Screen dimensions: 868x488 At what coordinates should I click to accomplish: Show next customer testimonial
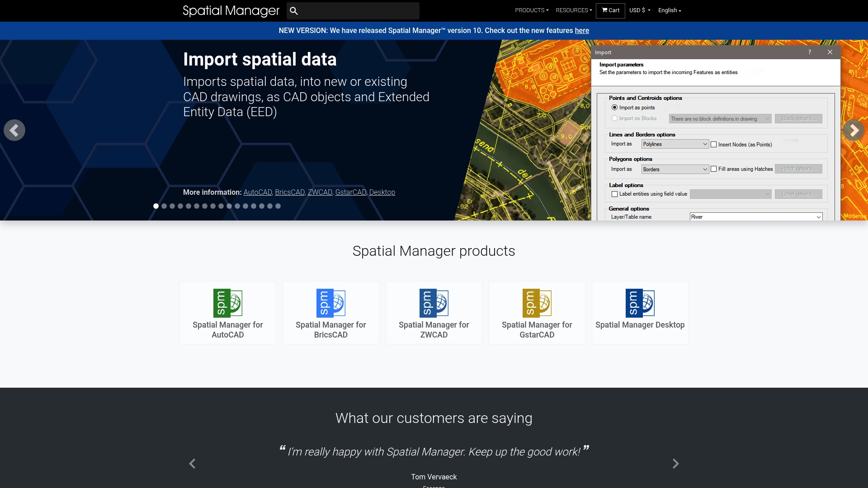(x=675, y=464)
